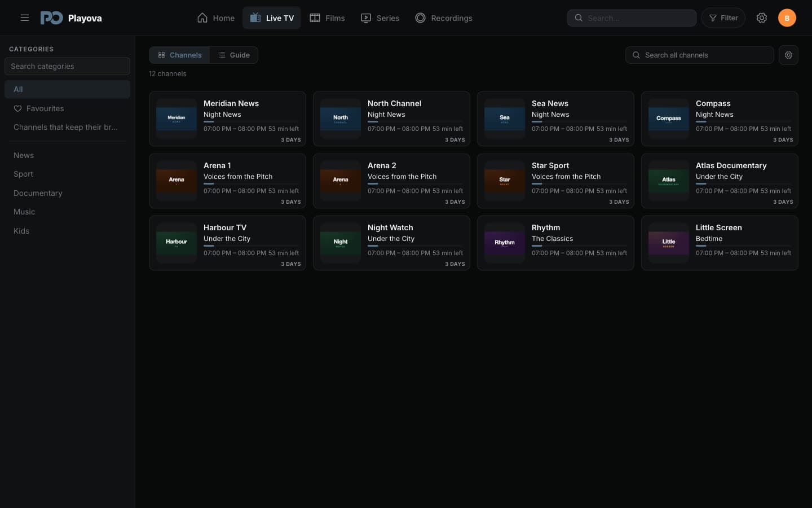
Task: Select the Music category
Action: (x=67, y=212)
